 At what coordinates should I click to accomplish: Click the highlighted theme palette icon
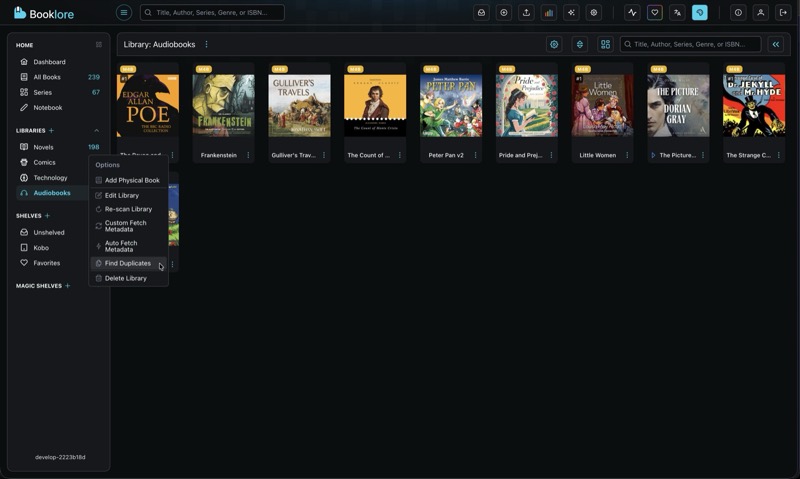click(x=699, y=13)
